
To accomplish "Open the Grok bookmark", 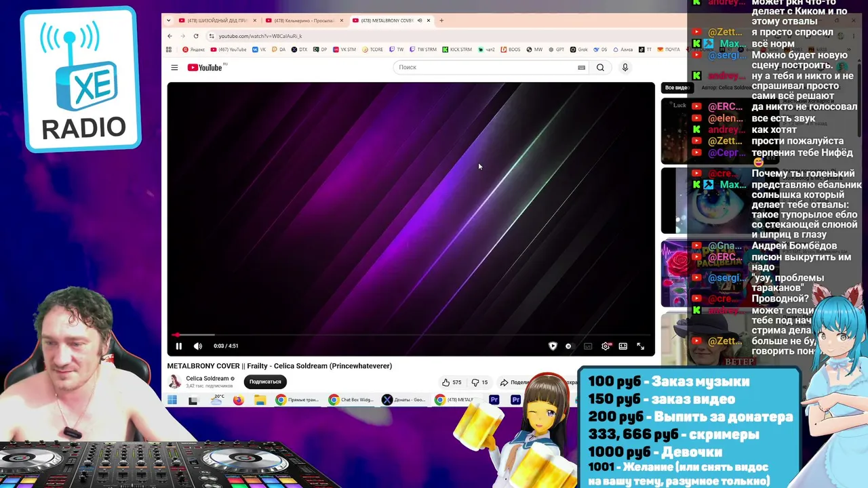I will tap(579, 49).
